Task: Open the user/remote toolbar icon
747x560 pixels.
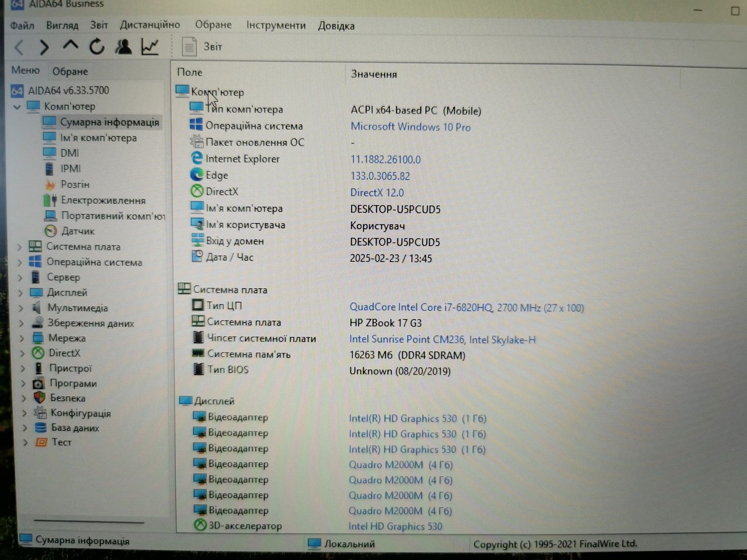Action: [123, 46]
